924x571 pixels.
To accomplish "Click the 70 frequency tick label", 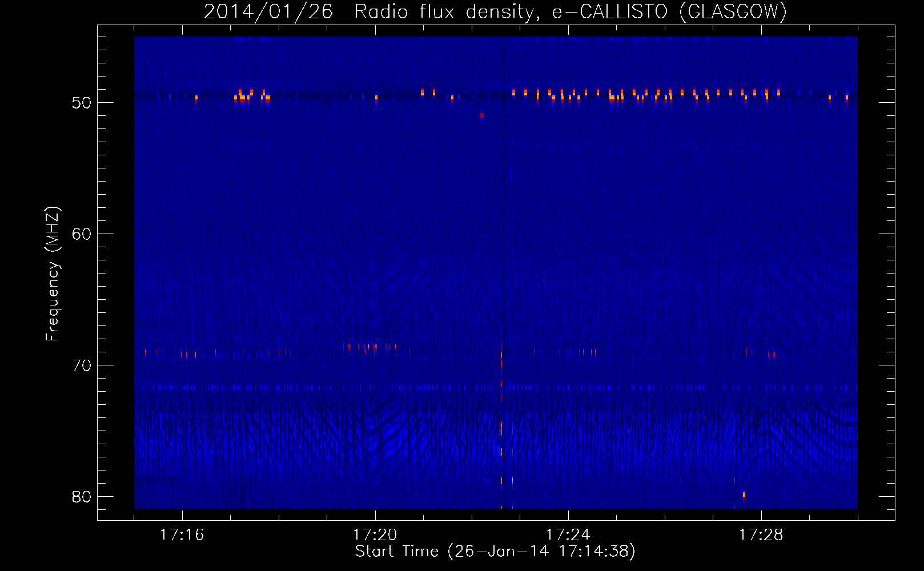I will click(82, 365).
